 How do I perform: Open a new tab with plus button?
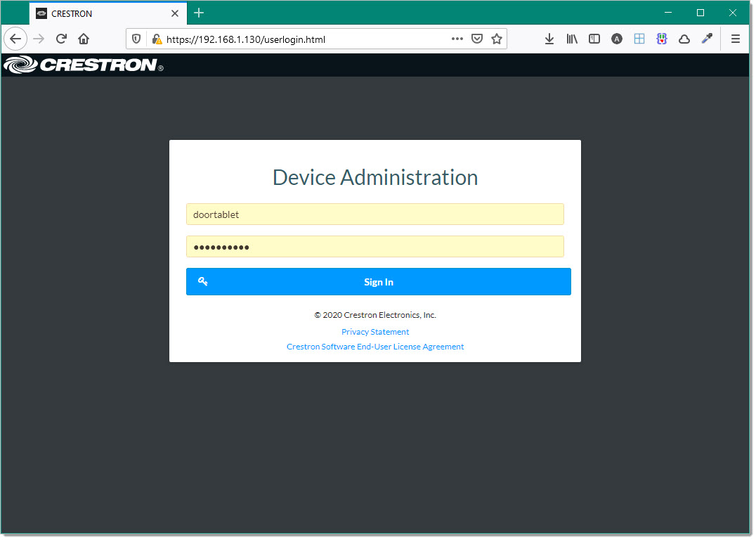click(x=199, y=13)
